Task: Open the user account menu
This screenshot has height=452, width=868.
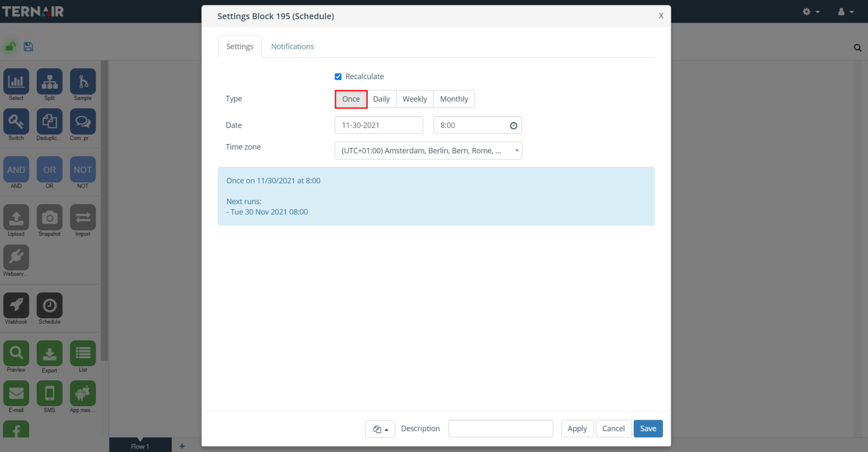Action: 845,11
